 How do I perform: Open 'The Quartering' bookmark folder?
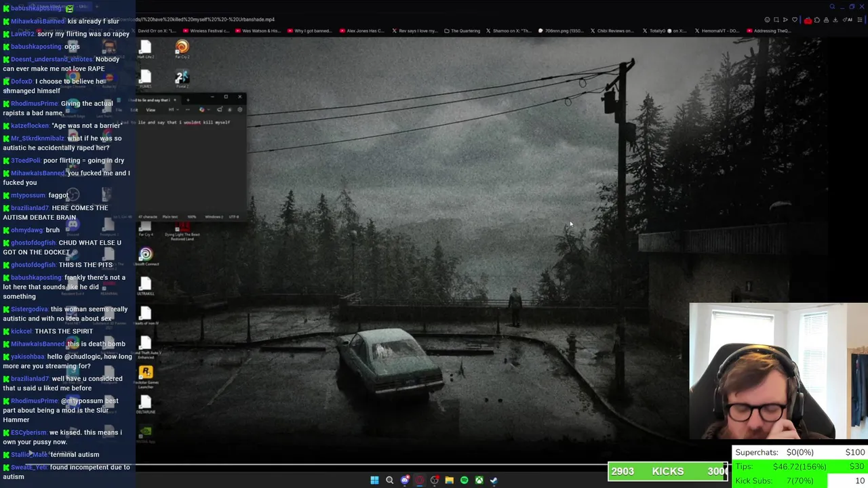click(462, 30)
